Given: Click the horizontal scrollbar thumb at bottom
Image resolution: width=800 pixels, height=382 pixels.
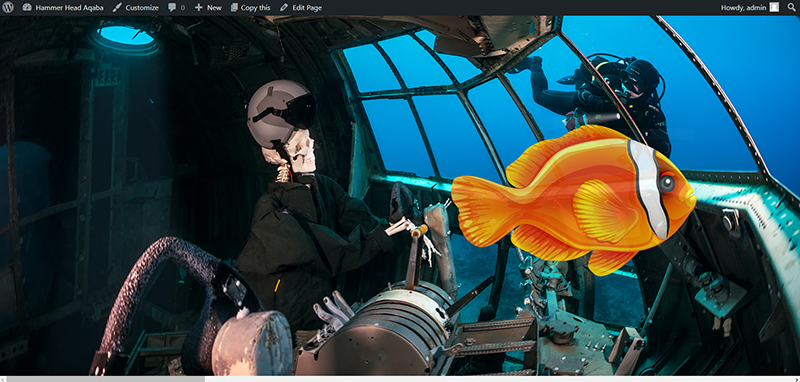Looking at the screenshot, I should coord(106,379).
